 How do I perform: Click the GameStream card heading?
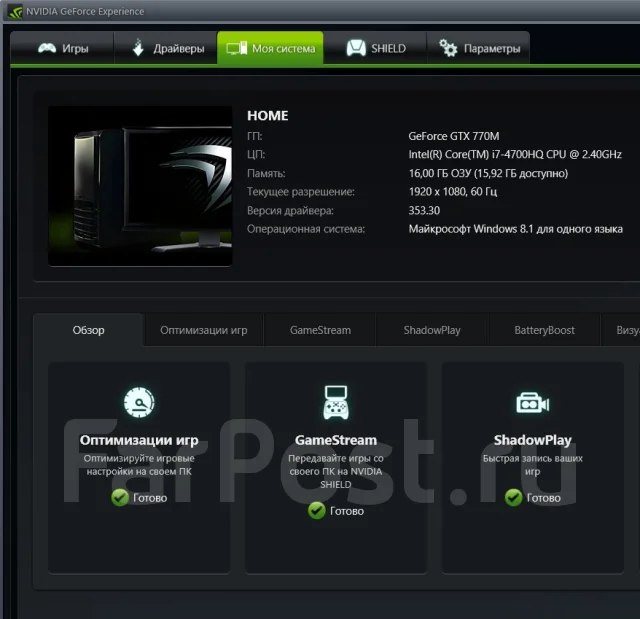click(336, 440)
